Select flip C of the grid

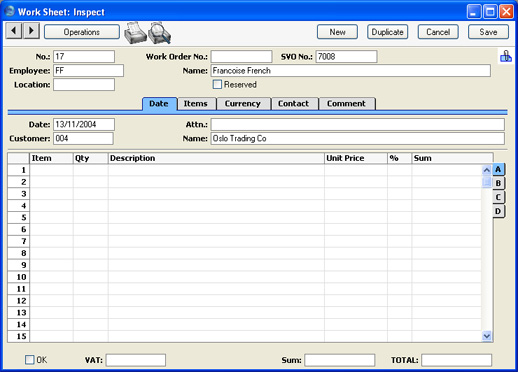tap(498, 197)
